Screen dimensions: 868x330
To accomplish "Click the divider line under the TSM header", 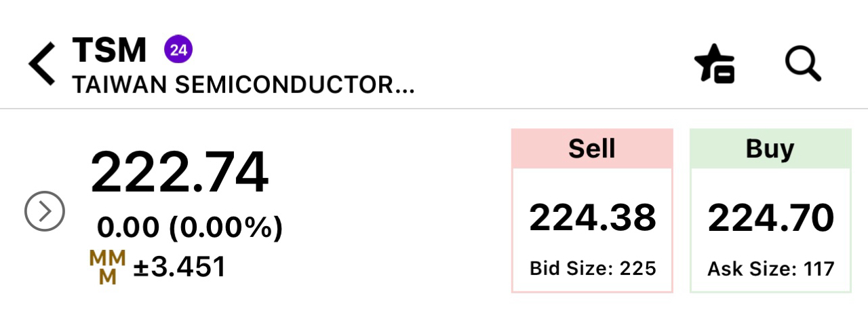I will [434, 109].
